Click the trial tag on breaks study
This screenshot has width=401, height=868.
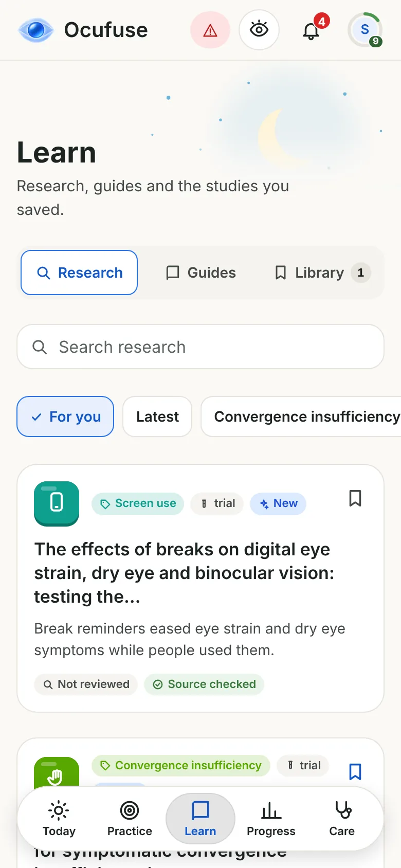coord(217,503)
